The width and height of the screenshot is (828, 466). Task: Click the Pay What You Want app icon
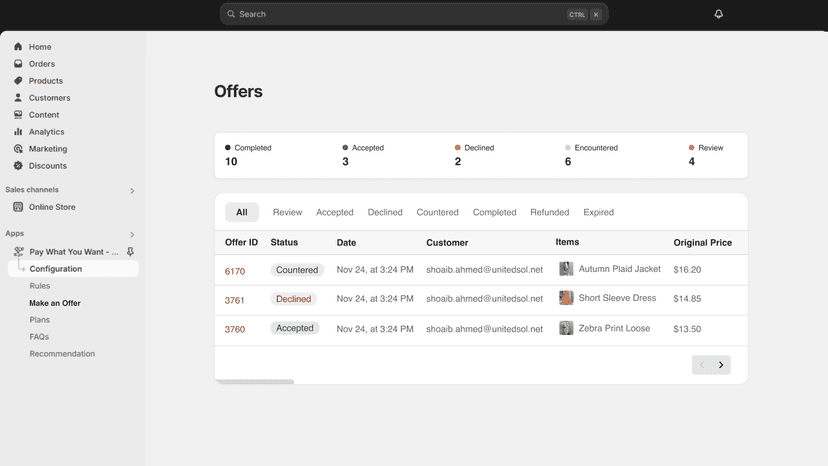tap(18, 251)
